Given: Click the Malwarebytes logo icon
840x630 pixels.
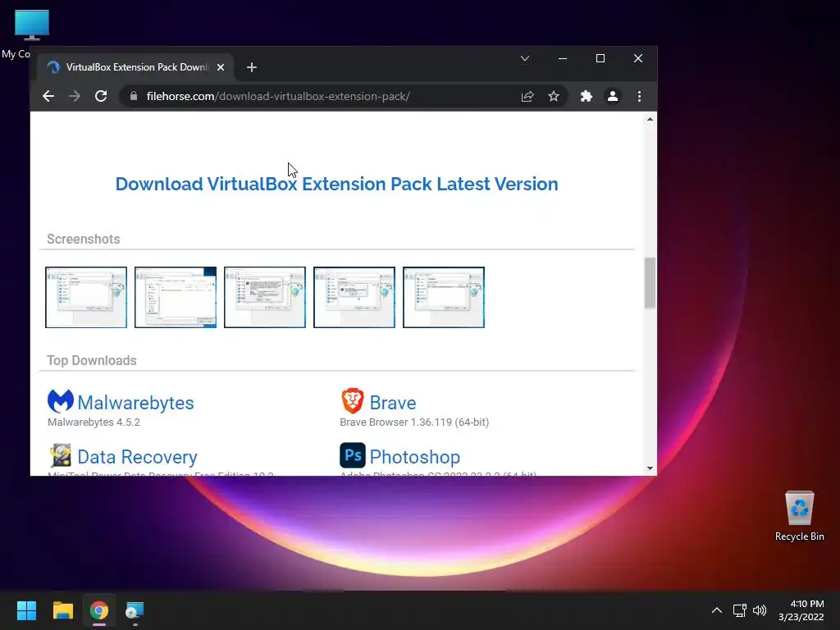Looking at the screenshot, I should 61,401.
